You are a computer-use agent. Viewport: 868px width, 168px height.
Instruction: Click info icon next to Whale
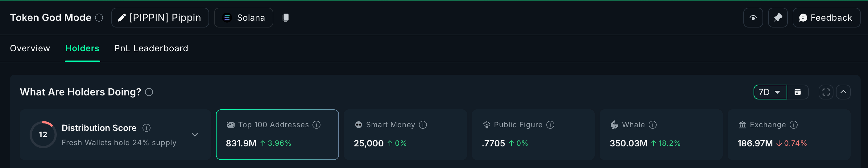tap(653, 125)
